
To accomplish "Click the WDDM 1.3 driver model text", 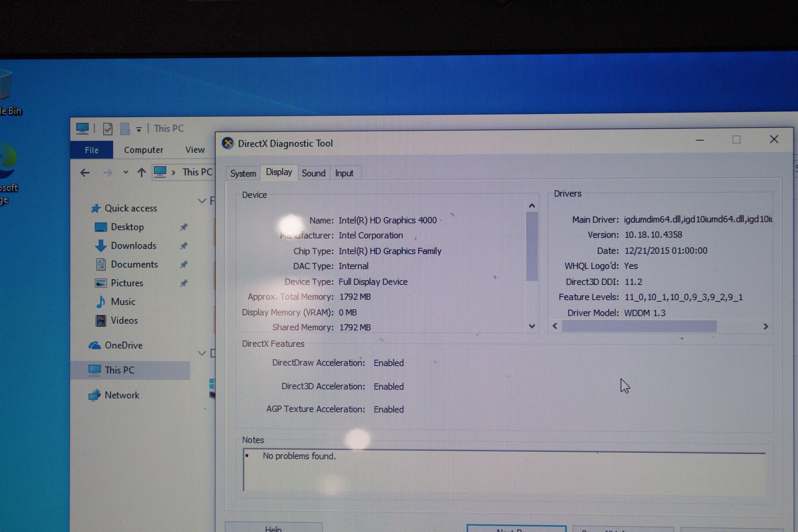I will [x=645, y=313].
